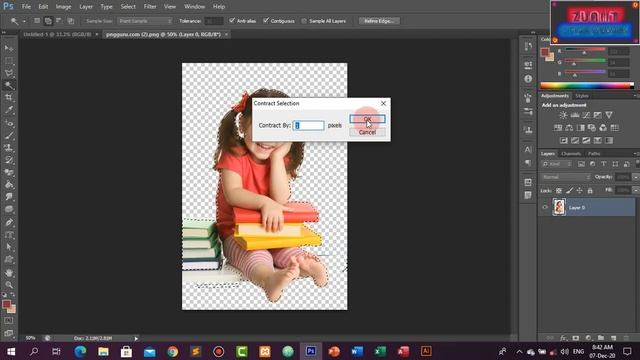
Task: Select the Brush tool
Action: 9,135
